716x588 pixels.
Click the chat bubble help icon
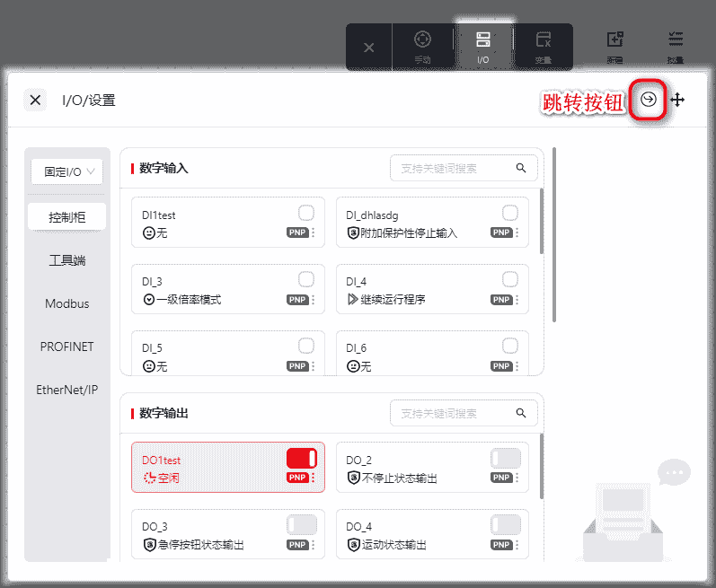coord(674,471)
